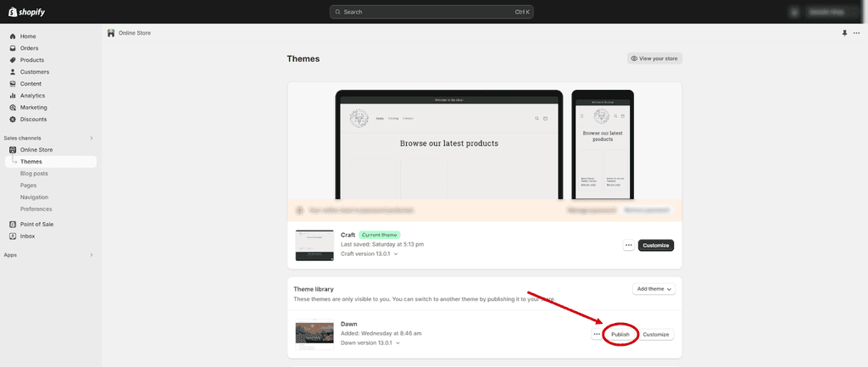This screenshot has width=868, height=367.
Task: Click Online Store storefront icon in sidebar
Action: (13, 150)
